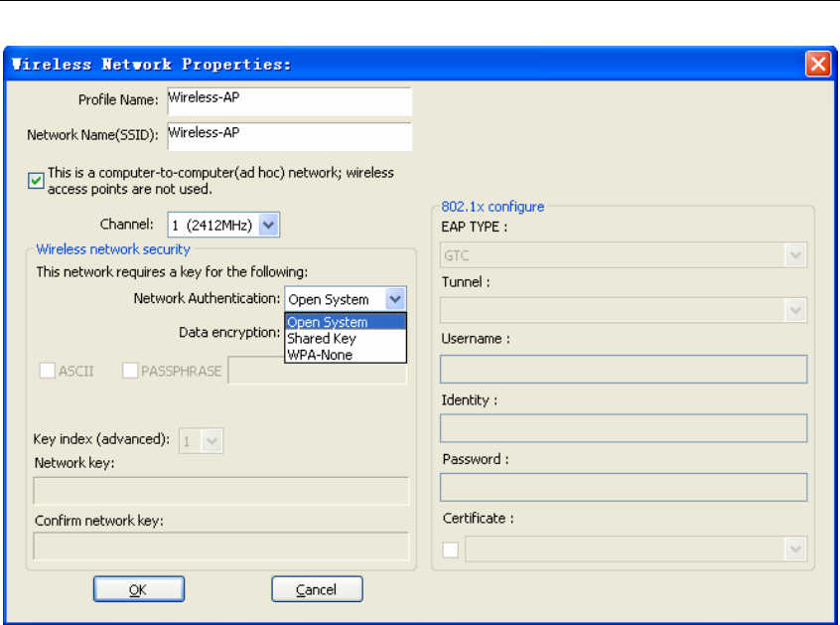Open the Tunnel dropdown
The width and height of the screenshot is (840, 625).
pyautogui.click(x=795, y=311)
